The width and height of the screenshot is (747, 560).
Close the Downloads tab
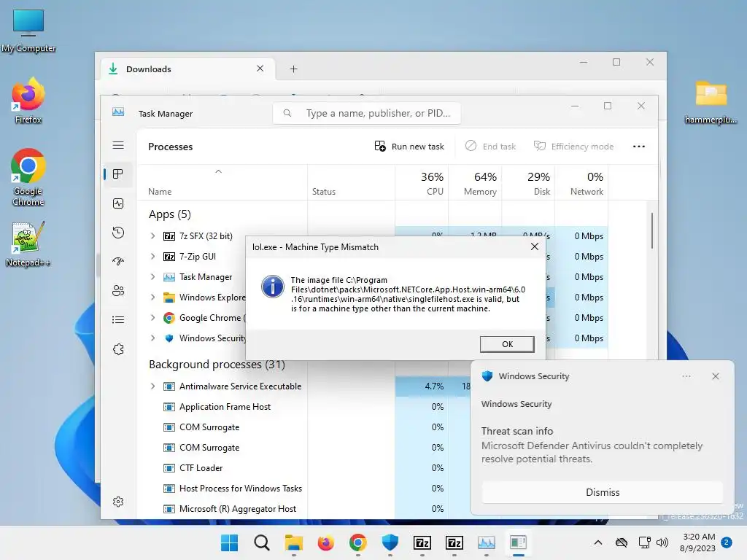(260, 69)
